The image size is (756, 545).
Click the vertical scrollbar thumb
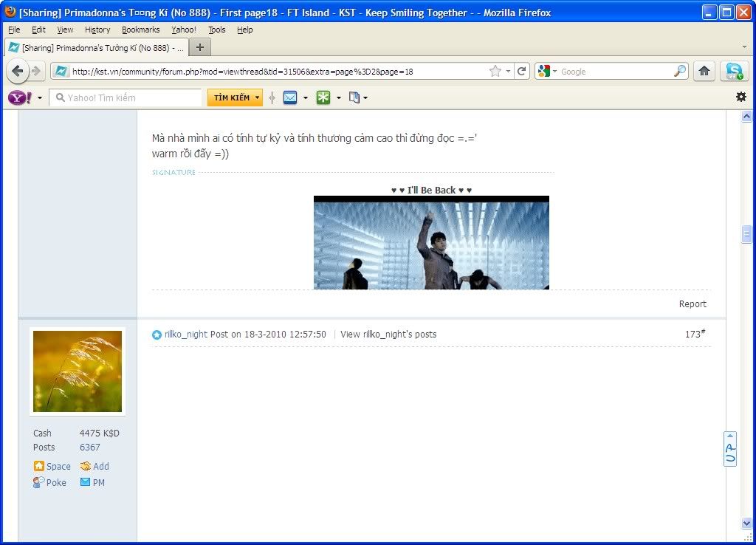[x=746, y=234]
